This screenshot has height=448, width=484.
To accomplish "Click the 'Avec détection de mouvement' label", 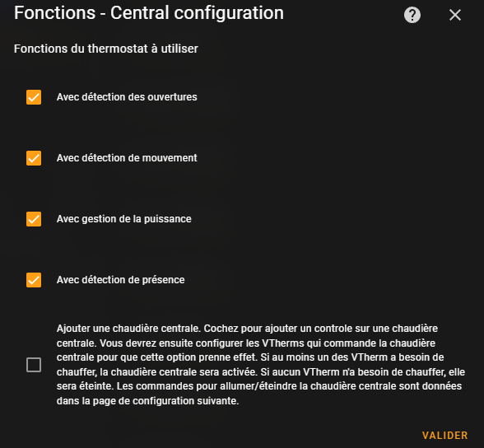I will pos(127,158).
